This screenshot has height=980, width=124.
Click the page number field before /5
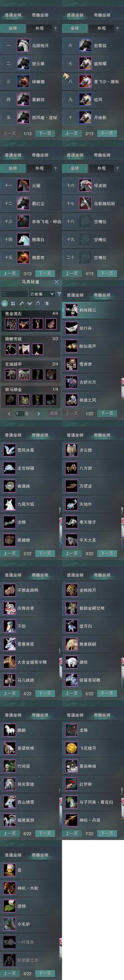[x=19, y=414]
